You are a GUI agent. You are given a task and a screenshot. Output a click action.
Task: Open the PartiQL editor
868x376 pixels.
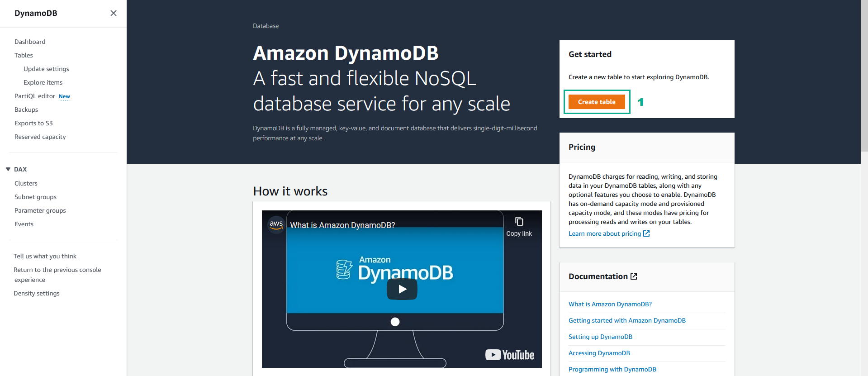coord(35,96)
